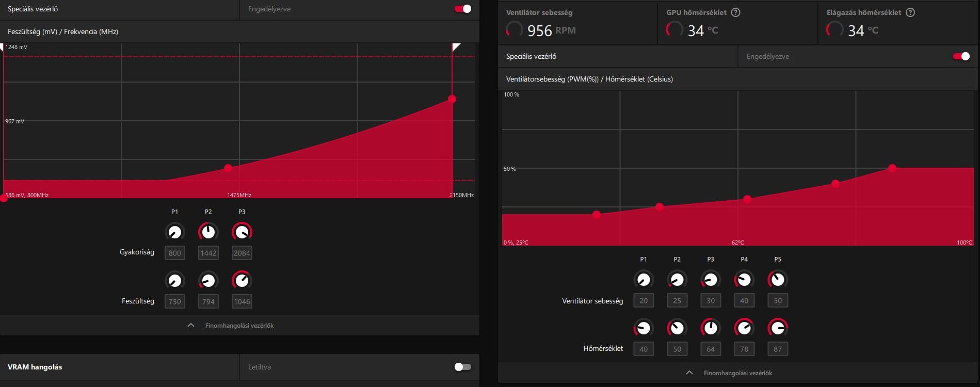Click the 2084 frequency input field

(242, 253)
